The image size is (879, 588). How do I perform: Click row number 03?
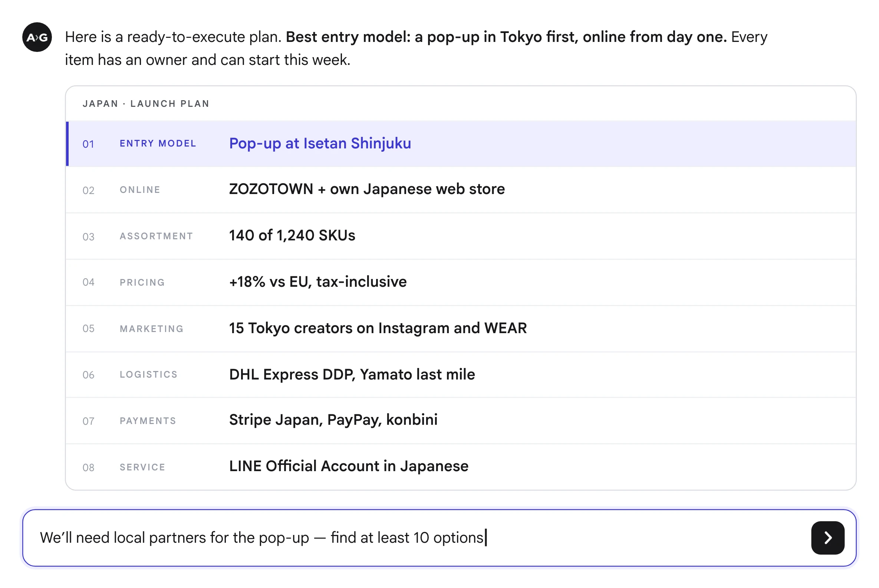[88, 237]
